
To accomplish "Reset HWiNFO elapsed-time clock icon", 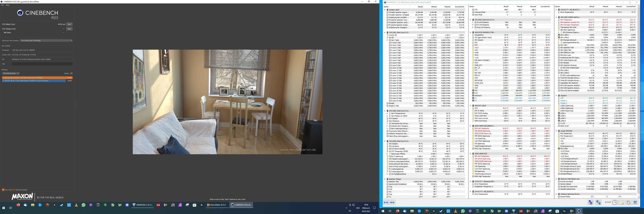I will (615, 202).
